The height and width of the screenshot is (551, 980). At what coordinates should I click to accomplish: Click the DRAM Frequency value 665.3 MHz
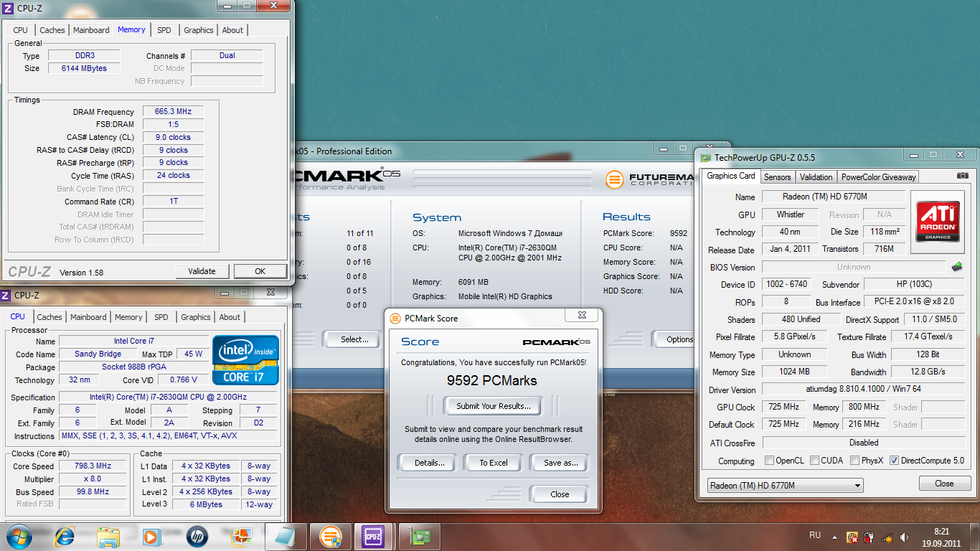[173, 112]
